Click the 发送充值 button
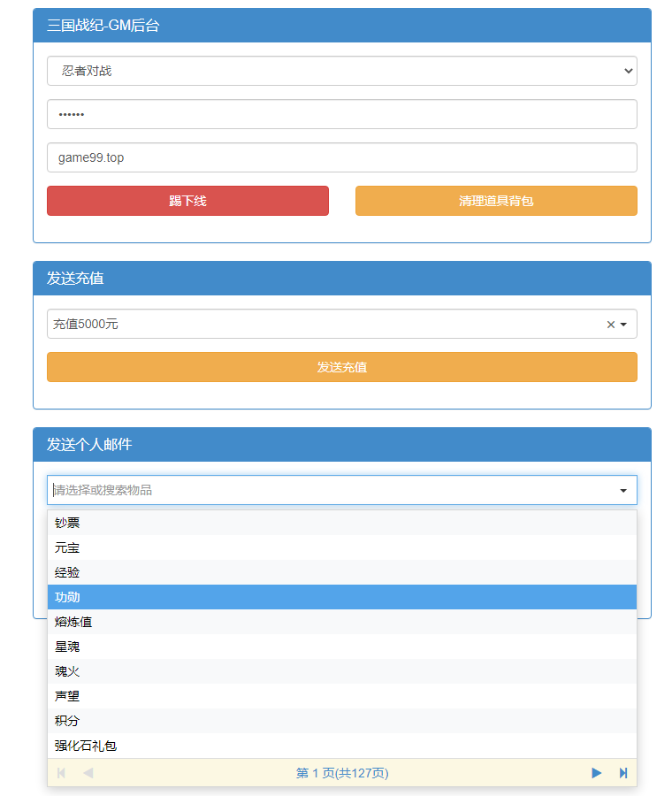The image size is (672, 796). click(x=341, y=367)
